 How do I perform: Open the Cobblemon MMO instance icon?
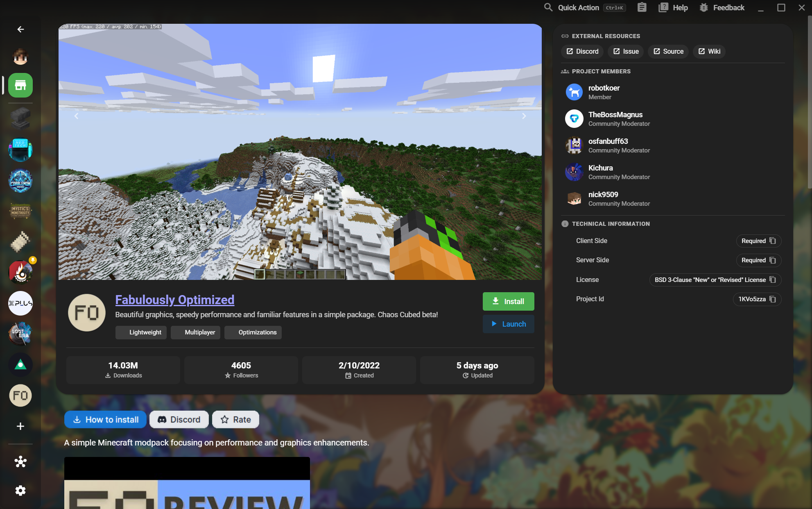tap(20, 180)
